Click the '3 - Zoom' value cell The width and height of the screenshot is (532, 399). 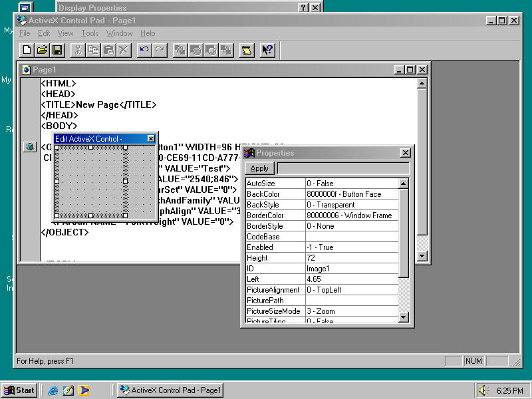click(x=352, y=311)
